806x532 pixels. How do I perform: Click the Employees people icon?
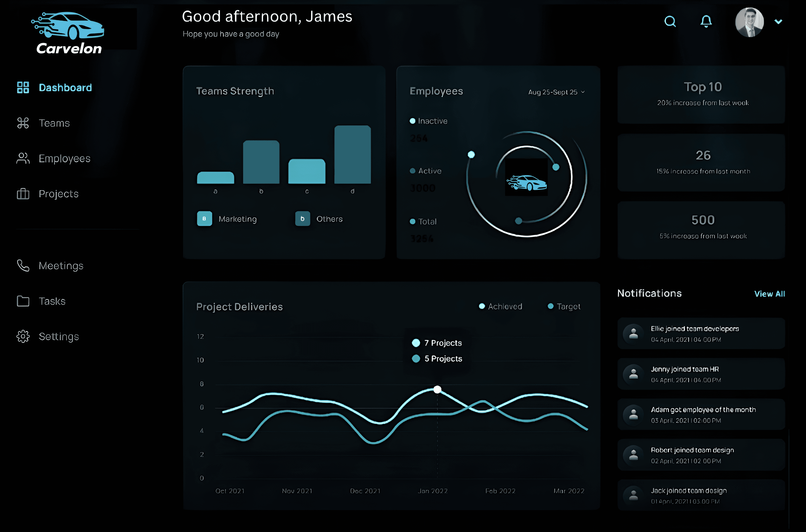click(x=23, y=158)
